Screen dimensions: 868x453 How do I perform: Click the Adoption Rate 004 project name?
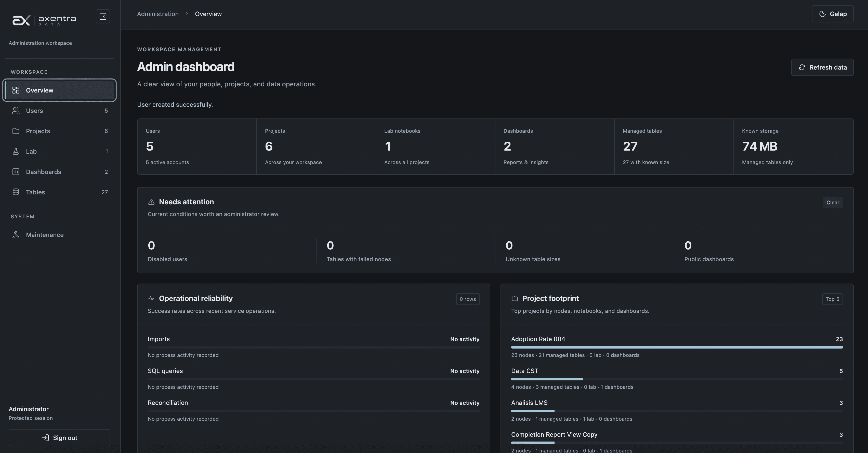[x=538, y=339]
